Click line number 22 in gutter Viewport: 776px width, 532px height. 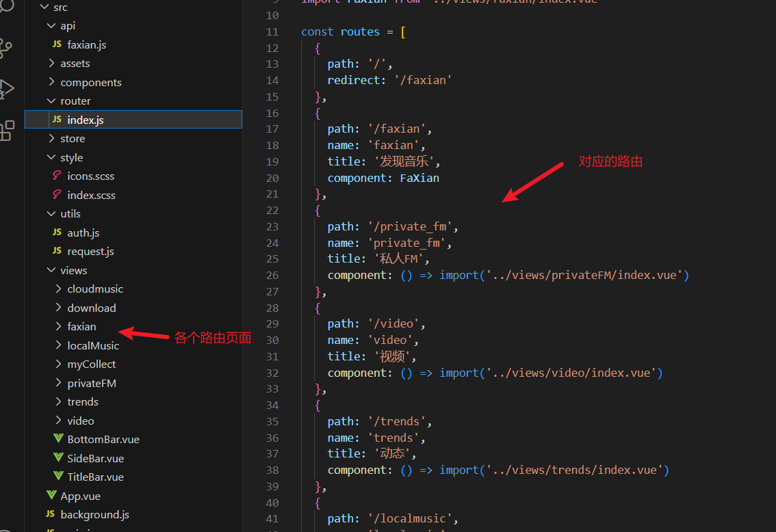[272, 210]
